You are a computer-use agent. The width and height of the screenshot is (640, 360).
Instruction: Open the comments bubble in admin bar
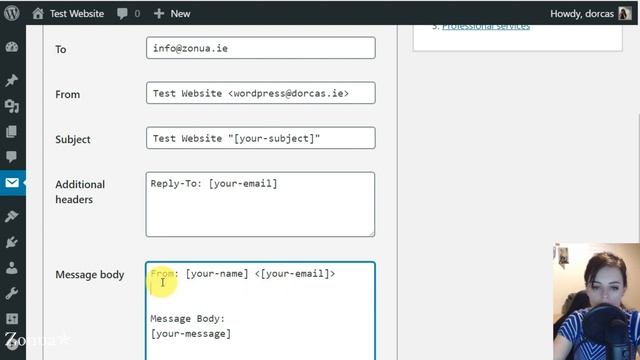pos(128,13)
